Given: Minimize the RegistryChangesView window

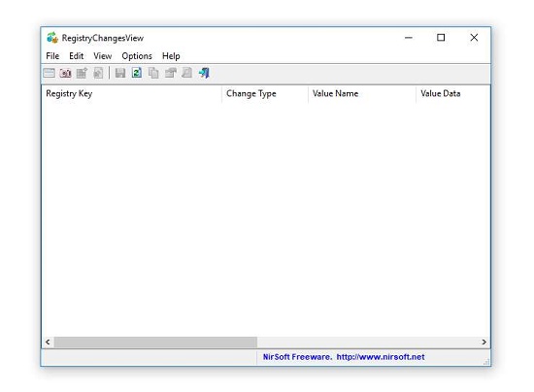Looking at the screenshot, I should tap(409, 38).
